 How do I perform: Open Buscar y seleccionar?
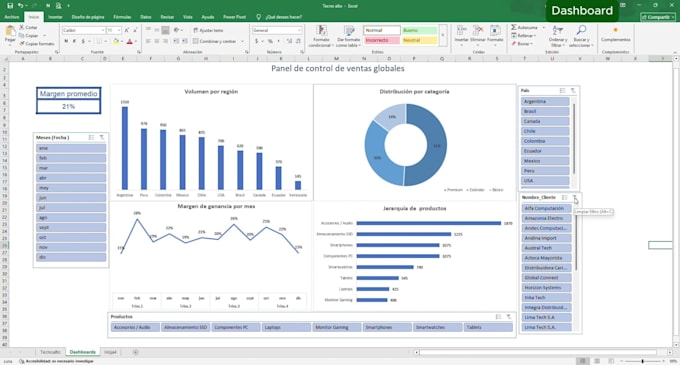coord(581,36)
